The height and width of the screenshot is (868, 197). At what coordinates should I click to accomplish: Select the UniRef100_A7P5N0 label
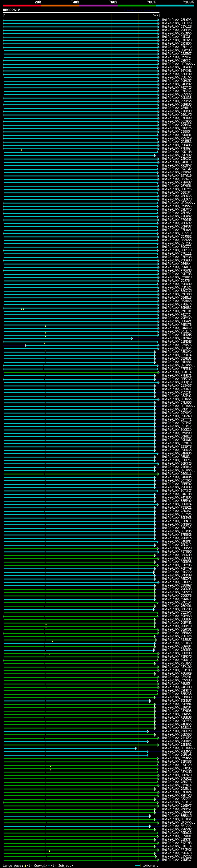click(x=177, y=369)
